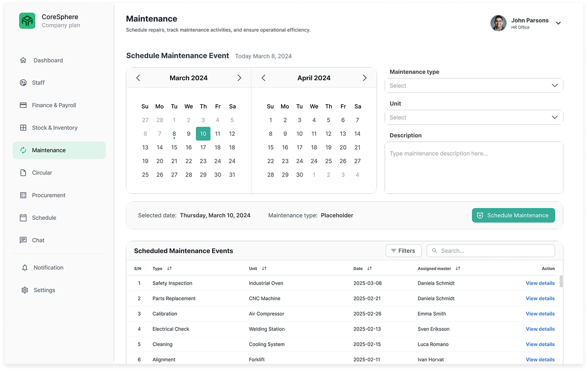The height and width of the screenshot is (371, 588).
Task: Toggle sorting on the Date column
Action: click(370, 268)
